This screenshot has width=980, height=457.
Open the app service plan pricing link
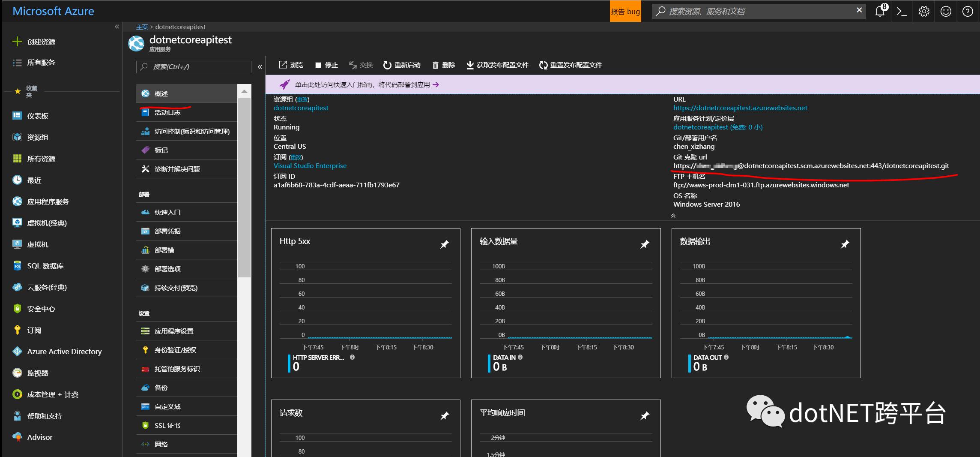(x=718, y=127)
